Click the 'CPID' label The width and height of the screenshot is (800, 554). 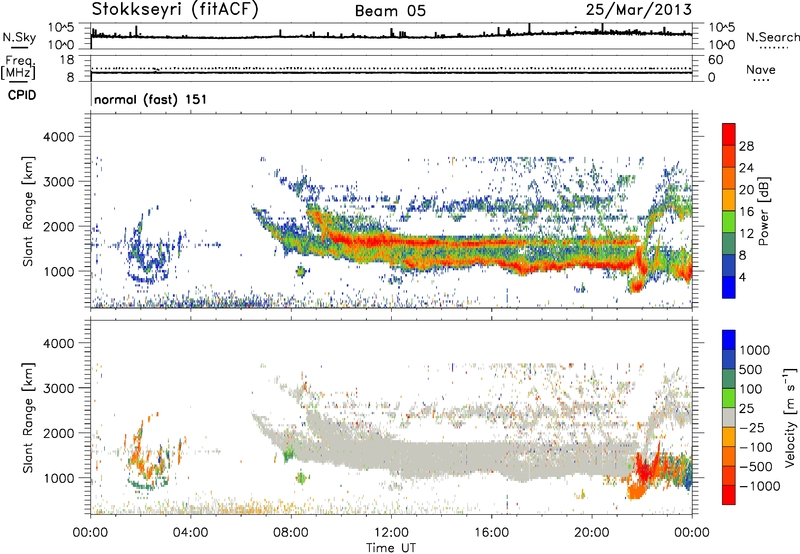tap(22, 95)
